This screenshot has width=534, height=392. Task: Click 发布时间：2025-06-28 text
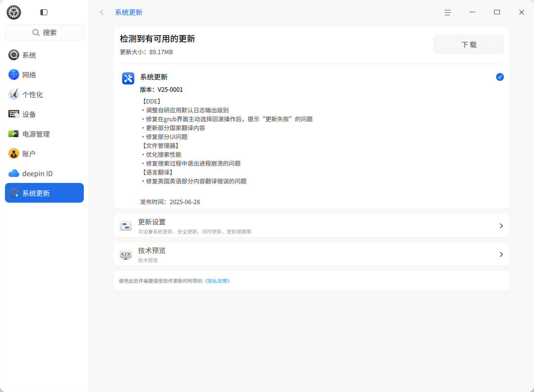pyautogui.click(x=170, y=202)
